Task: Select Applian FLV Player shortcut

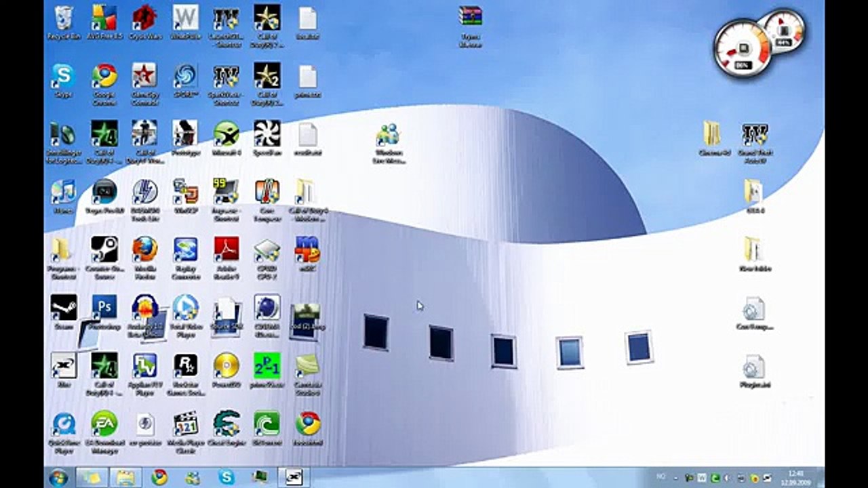Action: click(x=144, y=375)
